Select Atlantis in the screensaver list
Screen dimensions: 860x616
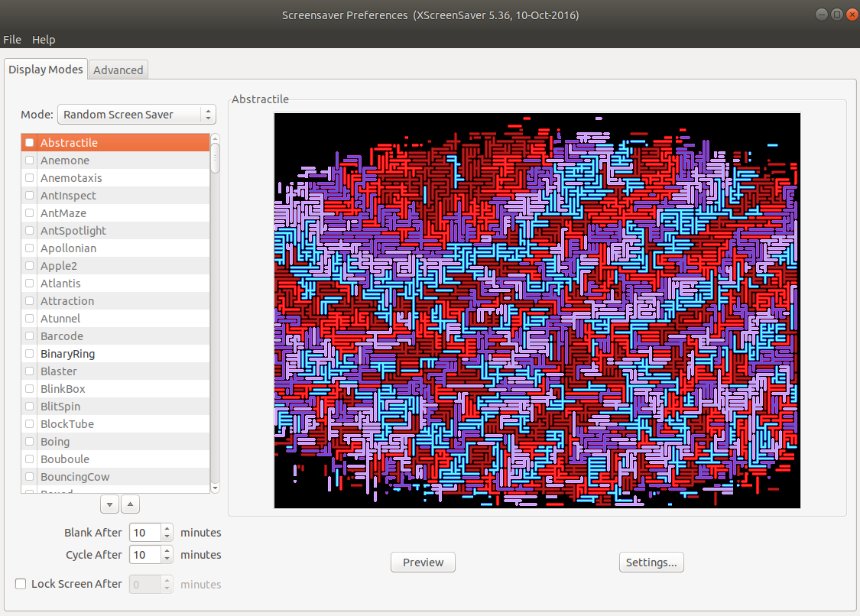point(60,284)
